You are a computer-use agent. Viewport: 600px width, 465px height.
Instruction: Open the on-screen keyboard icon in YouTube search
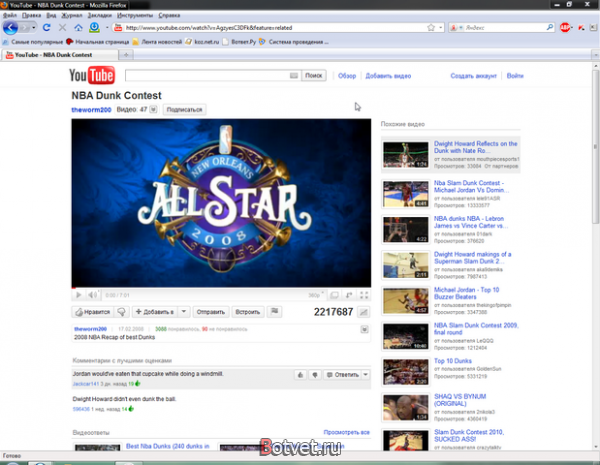click(x=293, y=76)
